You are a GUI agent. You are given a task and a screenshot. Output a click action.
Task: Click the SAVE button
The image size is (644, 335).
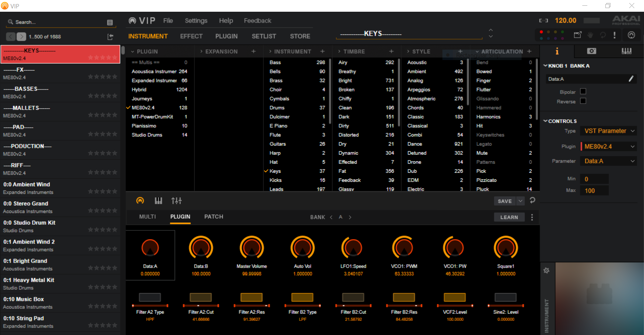click(505, 201)
